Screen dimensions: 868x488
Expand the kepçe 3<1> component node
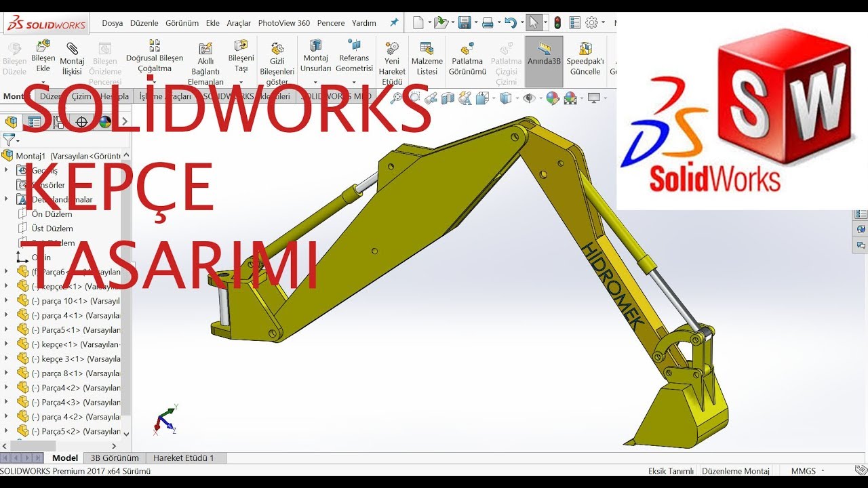(x=6, y=359)
